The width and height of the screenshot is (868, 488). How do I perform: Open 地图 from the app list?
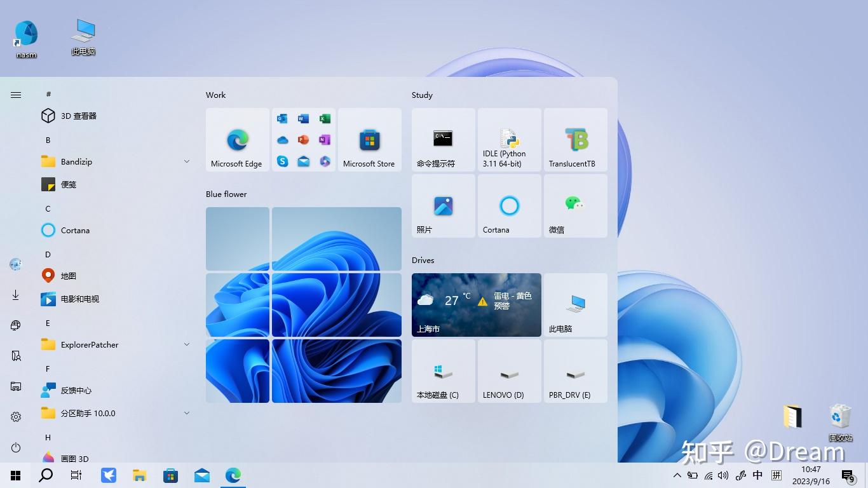click(x=116, y=276)
